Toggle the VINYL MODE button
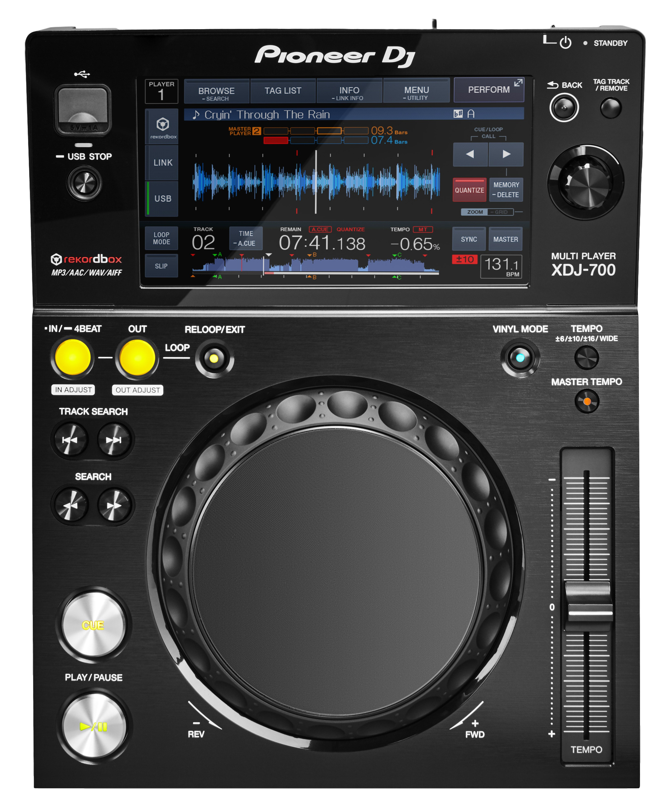This screenshot has height=812, width=667. pos(520,358)
